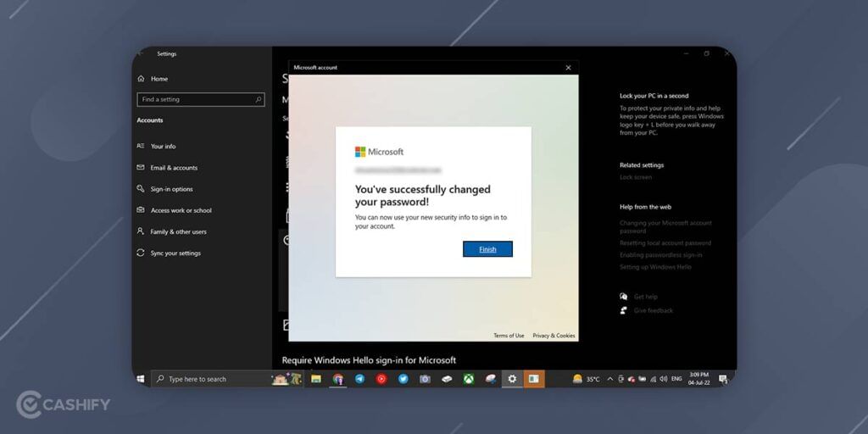Click the ENG language indicator
The image size is (868, 434).
[676, 379]
